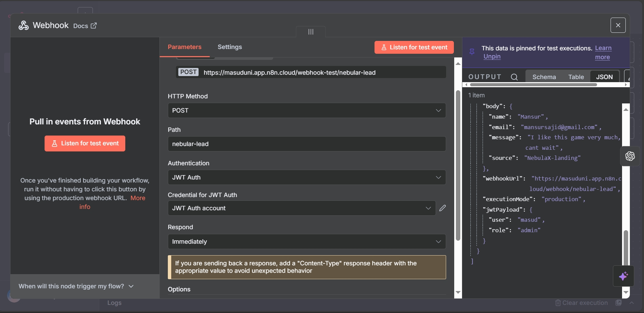Expand 'When will this node trigger my flow?'
Screen dimensions: 644x313
[x=76, y=286]
